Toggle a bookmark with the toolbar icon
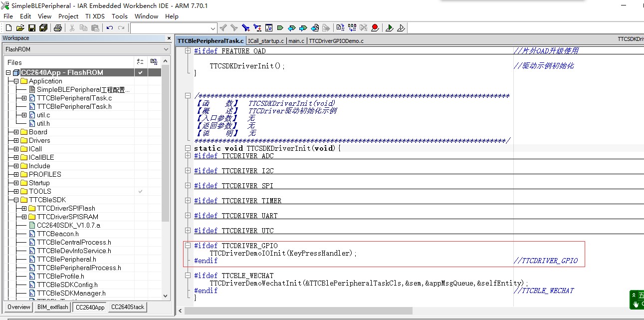644x320 pixels. tap(280, 28)
